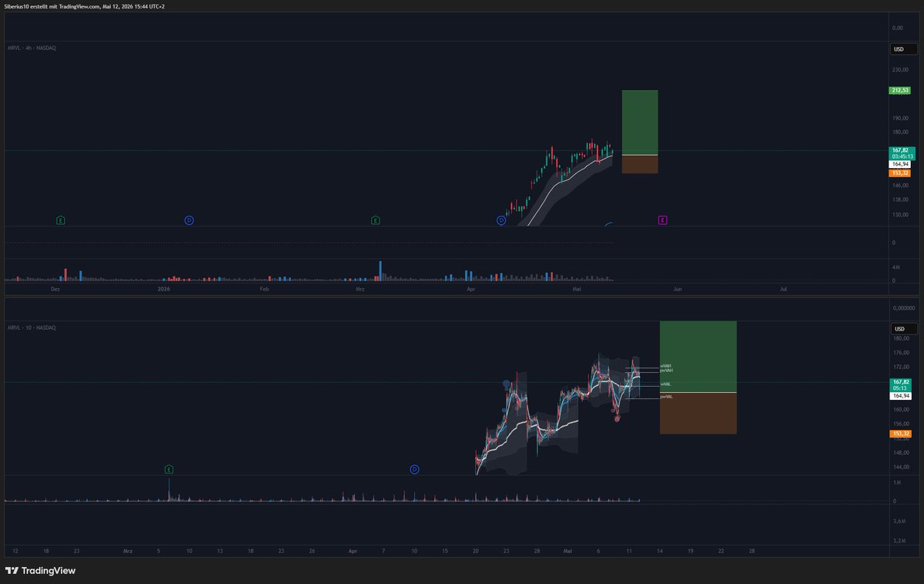The image size is (924, 584).
Task: Click the Mai label on the 4h chart time axis
Action: click(577, 289)
